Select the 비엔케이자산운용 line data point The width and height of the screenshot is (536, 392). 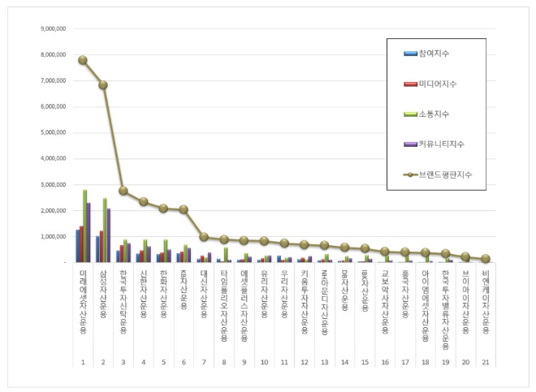[x=486, y=259]
